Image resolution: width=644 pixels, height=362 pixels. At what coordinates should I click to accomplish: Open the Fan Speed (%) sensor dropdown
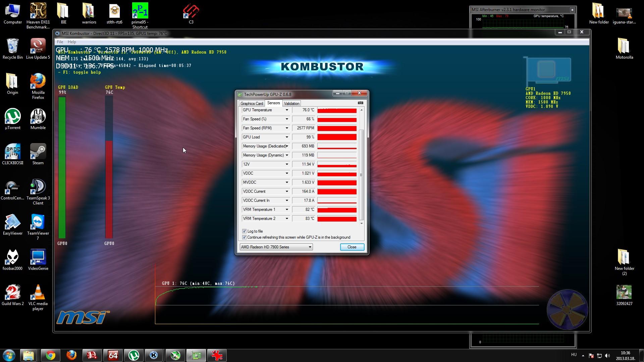click(x=287, y=119)
